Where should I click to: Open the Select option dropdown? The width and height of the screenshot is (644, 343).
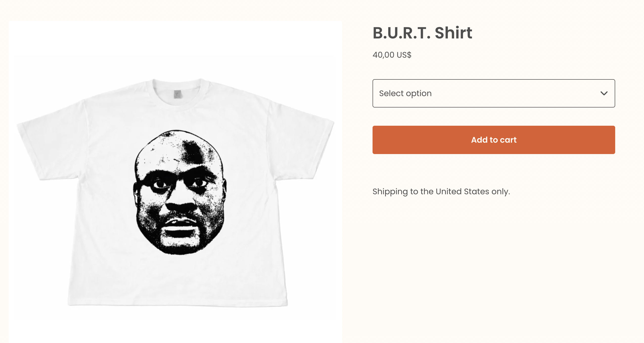tap(494, 93)
